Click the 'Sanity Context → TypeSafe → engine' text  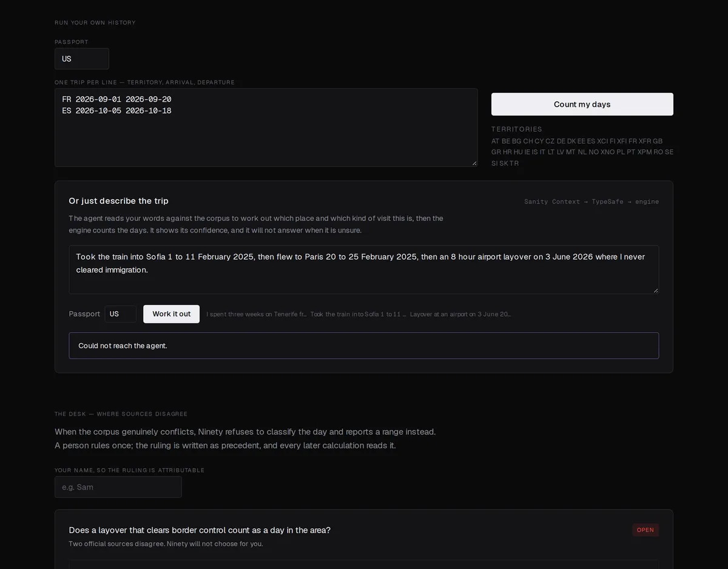coord(591,201)
